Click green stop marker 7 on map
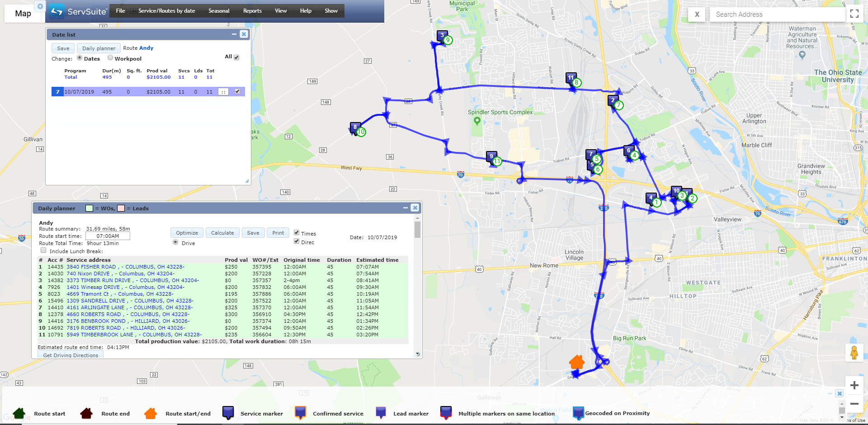 click(x=619, y=105)
